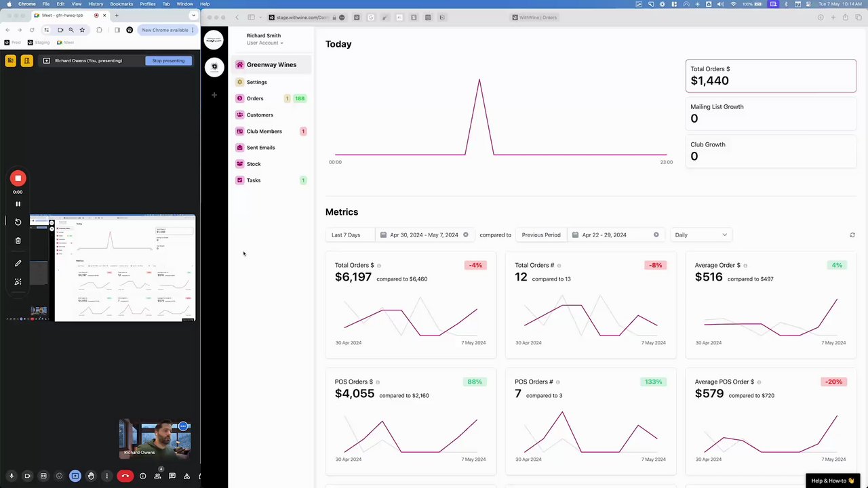Add a new account with plus icon
Image resolution: width=868 pixels, height=488 pixels.
(x=214, y=95)
